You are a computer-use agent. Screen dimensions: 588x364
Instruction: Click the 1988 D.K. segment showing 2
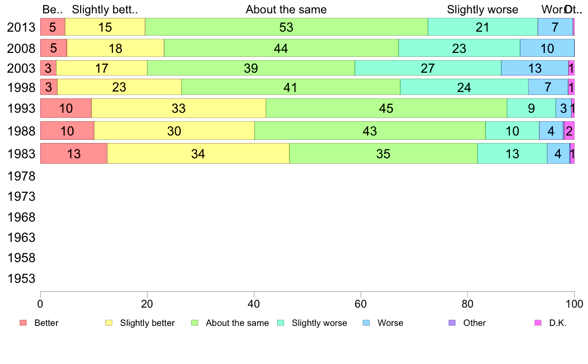[x=569, y=131]
